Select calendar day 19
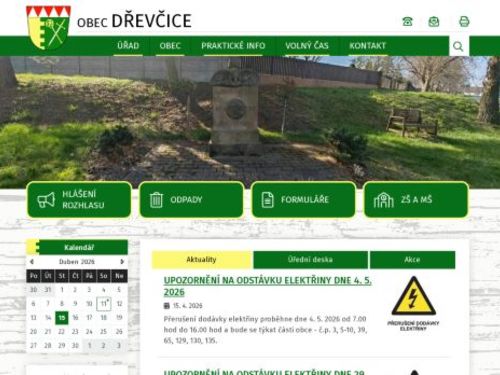 click(119, 318)
